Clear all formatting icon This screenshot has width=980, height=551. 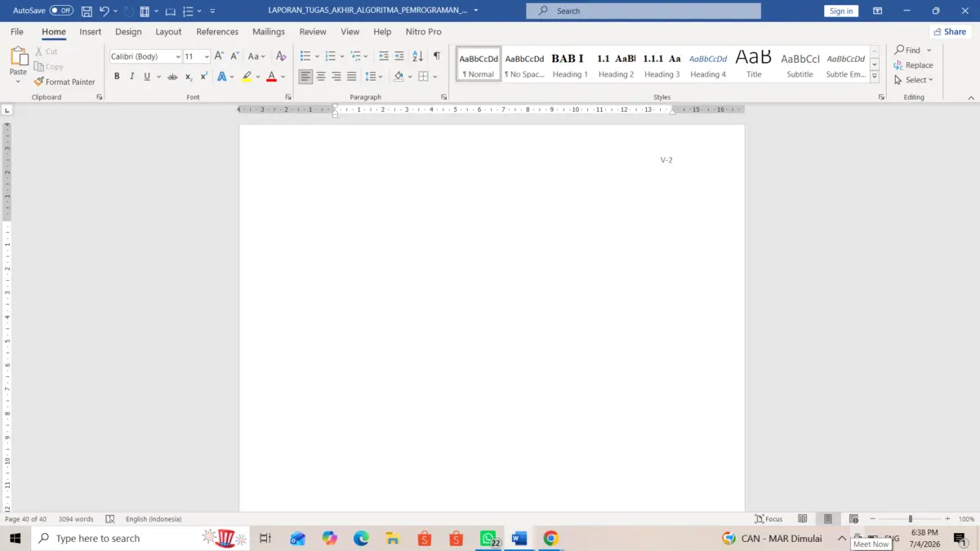click(281, 56)
